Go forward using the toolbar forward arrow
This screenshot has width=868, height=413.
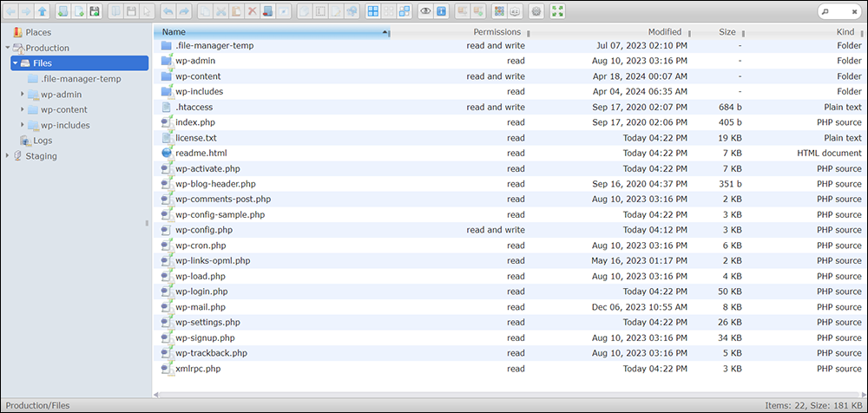pyautogui.click(x=26, y=10)
